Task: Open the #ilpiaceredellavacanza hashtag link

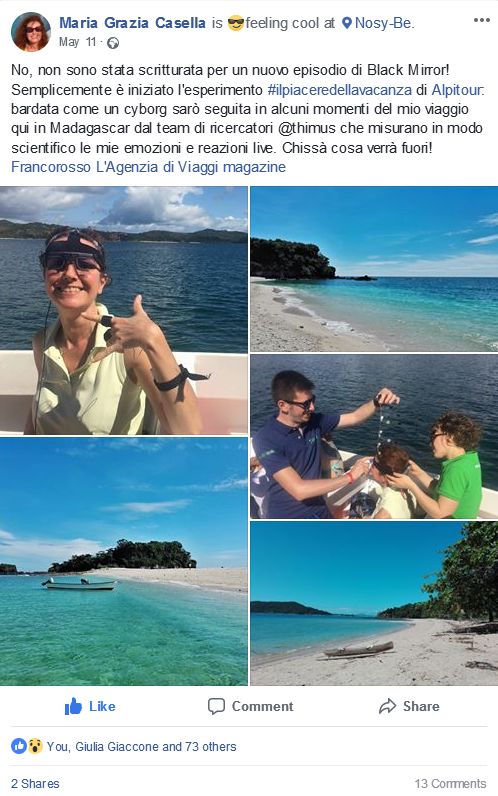Action: tap(340, 90)
